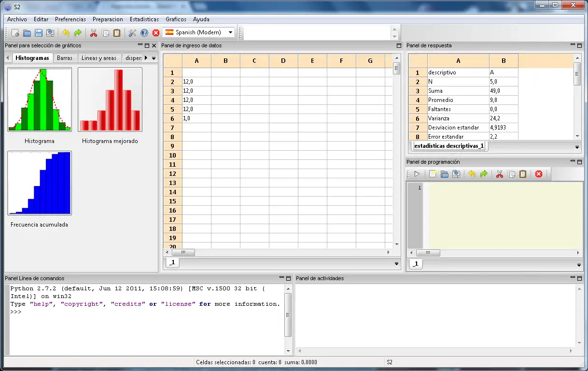Click red close icon in Panel de programación toolbar
The width and height of the screenshot is (588, 371).
(539, 174)
